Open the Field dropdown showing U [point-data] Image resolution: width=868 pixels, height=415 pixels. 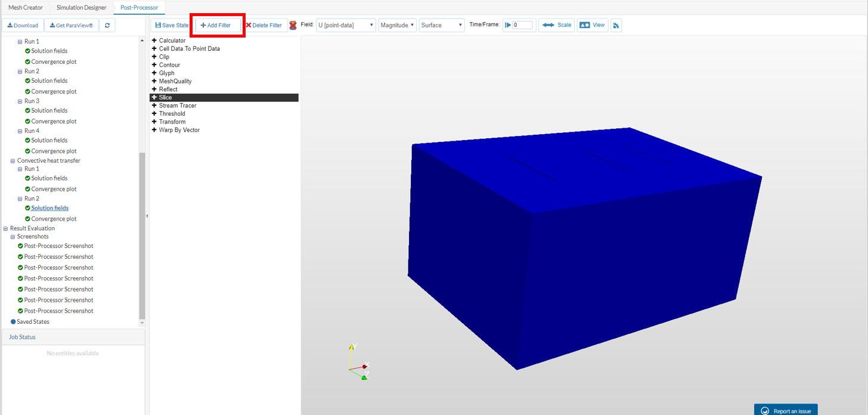(x=346, y=25)
